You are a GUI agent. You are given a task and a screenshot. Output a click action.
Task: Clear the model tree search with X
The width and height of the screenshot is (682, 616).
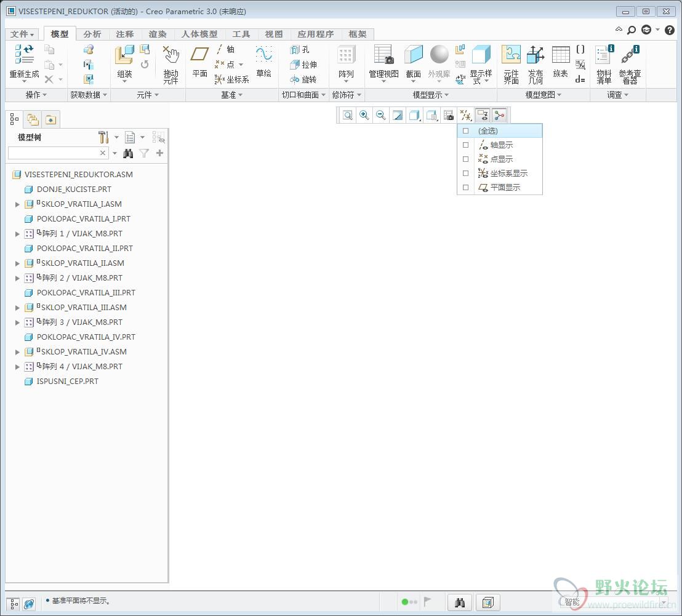tap(103, 153)
